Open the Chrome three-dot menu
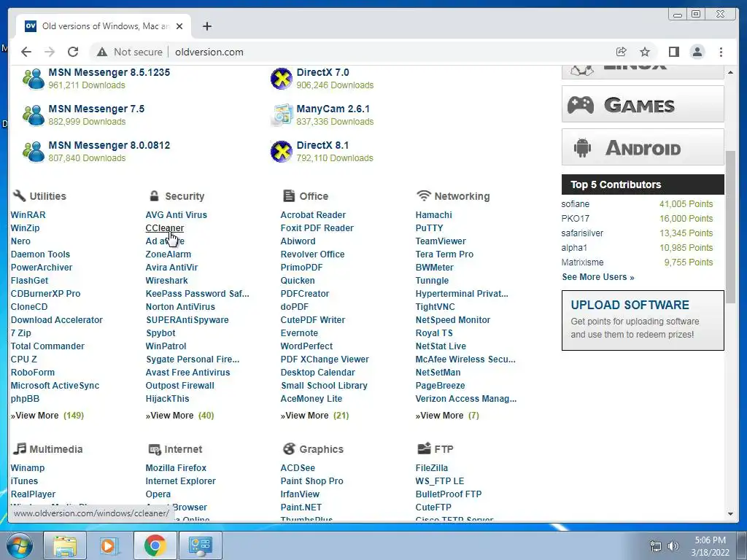 click(x=721, y=52)
